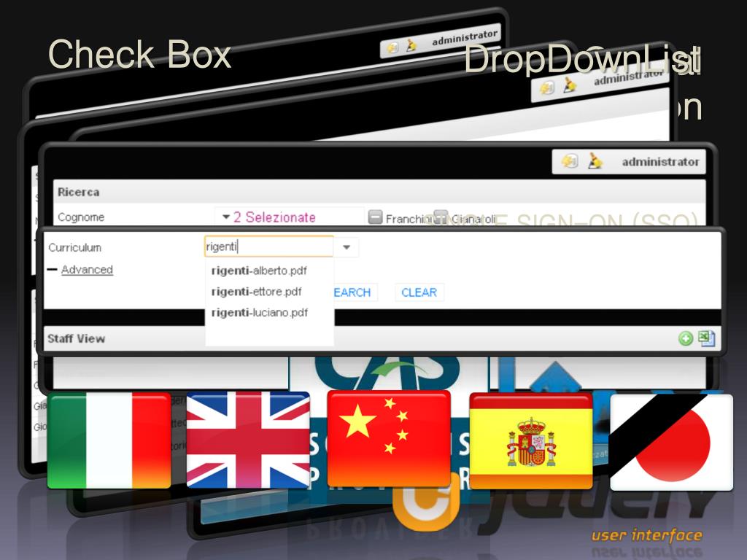Image resolution: width=747 pixels, height=560 pixels.
Task: Click the Curriculum field label
Action: [x=75, y=248]
